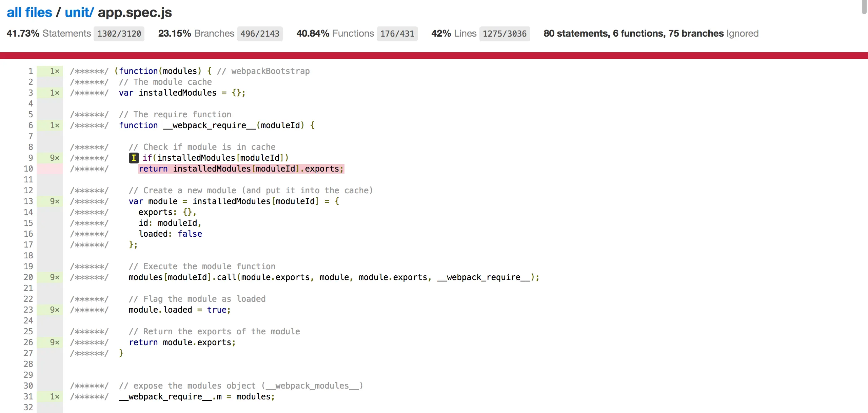
Task: Click the pink uncovered line 10 gutter cell
Action: click(x=50, y=169)
